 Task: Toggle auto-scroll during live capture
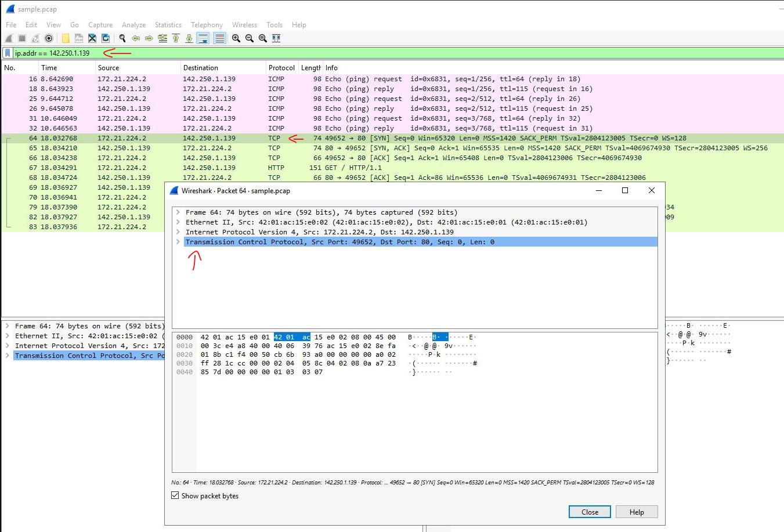click(x=203, y=38)
